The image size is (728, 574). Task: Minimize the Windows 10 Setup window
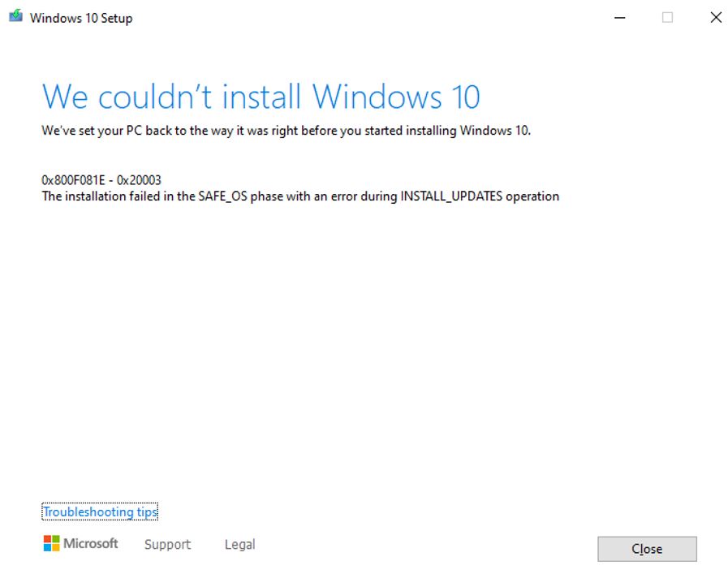click(620, 18)
